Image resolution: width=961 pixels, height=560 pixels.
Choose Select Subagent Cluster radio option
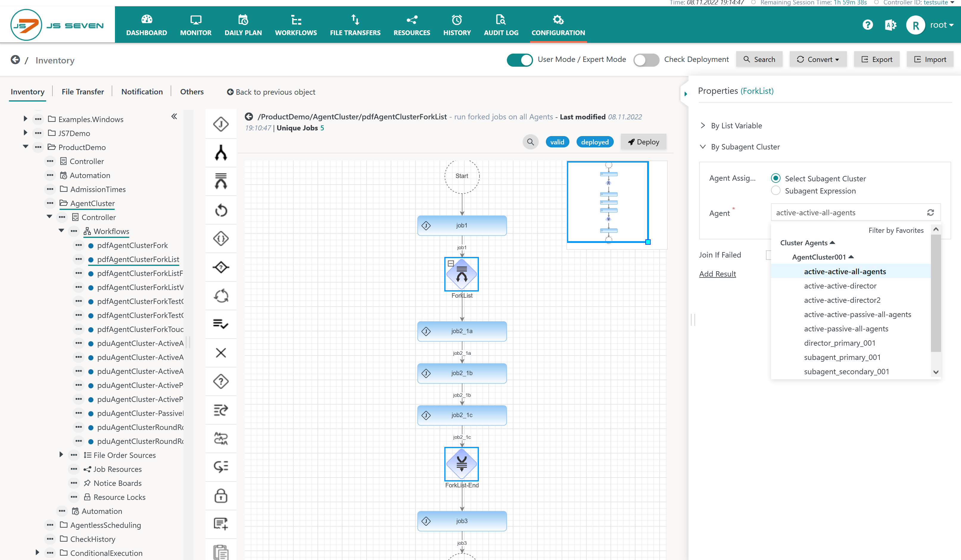(776, 178)
